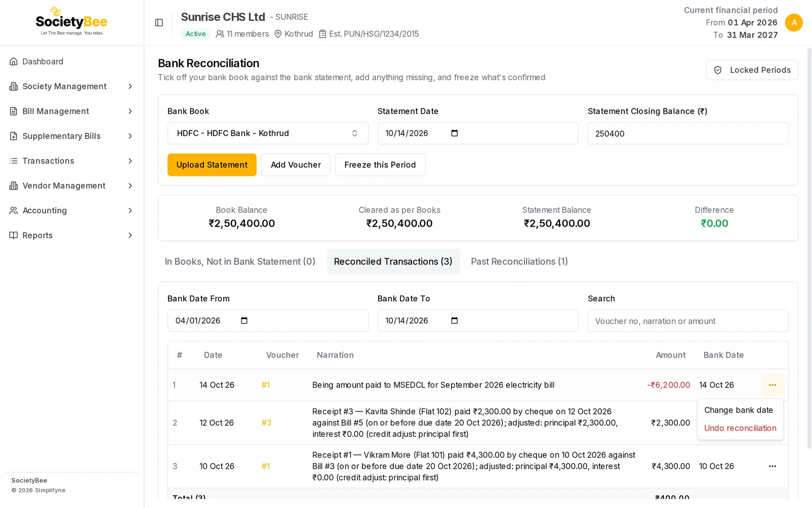Open the Bank Date To calendar icon

454,321
